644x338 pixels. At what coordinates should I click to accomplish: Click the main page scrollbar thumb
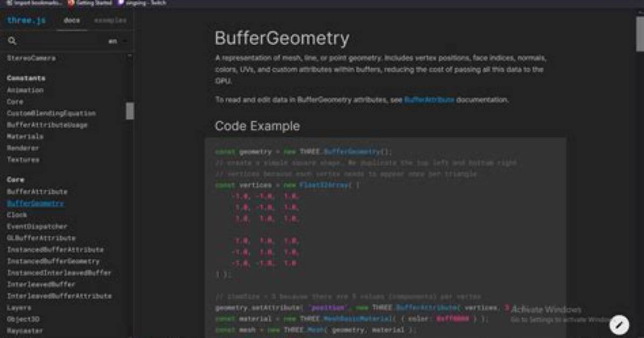click(640, 34)
